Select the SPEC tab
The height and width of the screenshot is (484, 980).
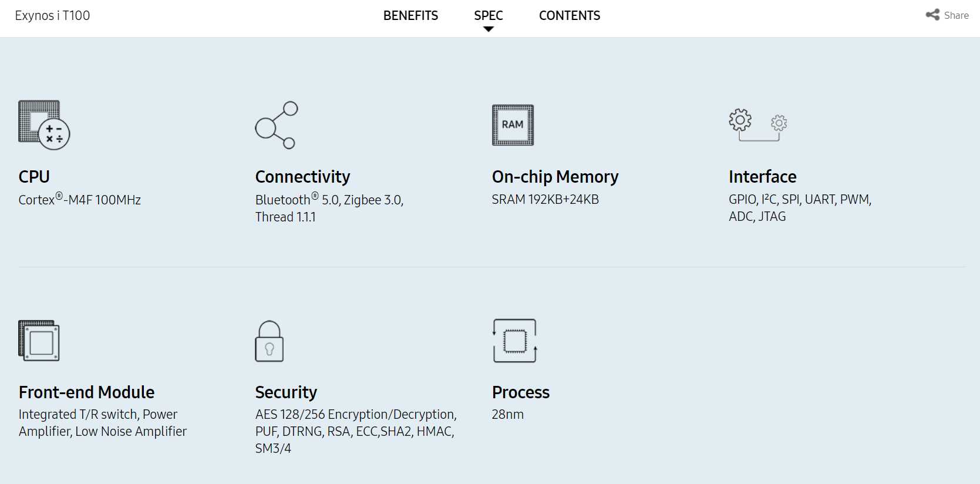489,16
